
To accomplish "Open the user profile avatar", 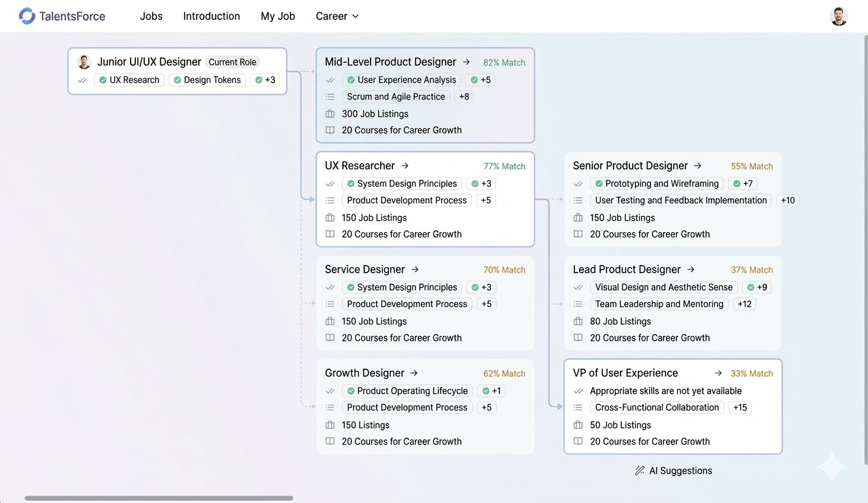I will tap(839, 17).
